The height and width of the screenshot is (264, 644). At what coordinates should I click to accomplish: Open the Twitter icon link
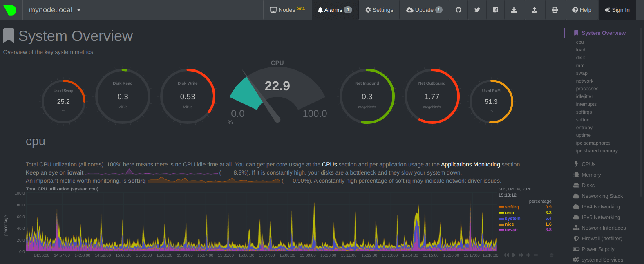tap(477, 10)
